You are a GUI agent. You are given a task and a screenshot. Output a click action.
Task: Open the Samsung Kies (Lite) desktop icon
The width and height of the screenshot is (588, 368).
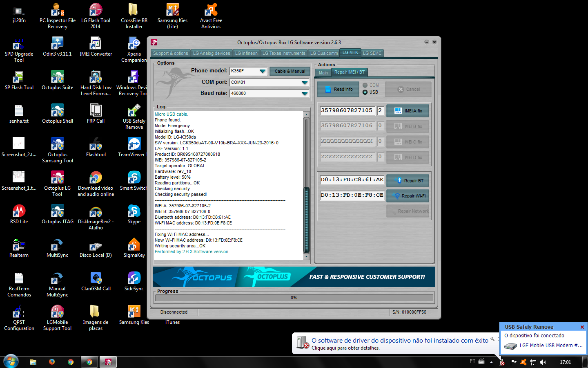point(172,16)
